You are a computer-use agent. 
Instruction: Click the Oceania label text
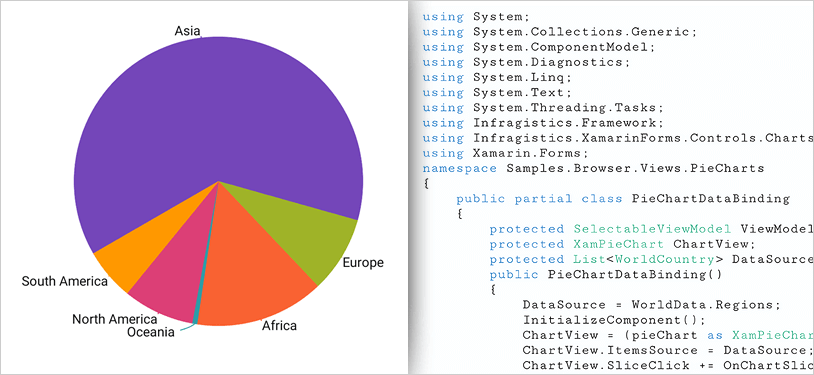point(151,332)
